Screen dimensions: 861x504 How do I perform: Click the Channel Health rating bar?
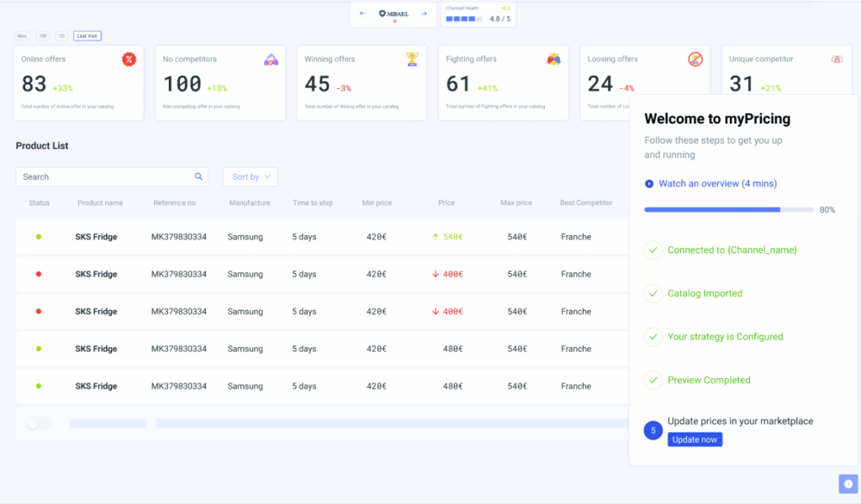[x=464, y=18]
